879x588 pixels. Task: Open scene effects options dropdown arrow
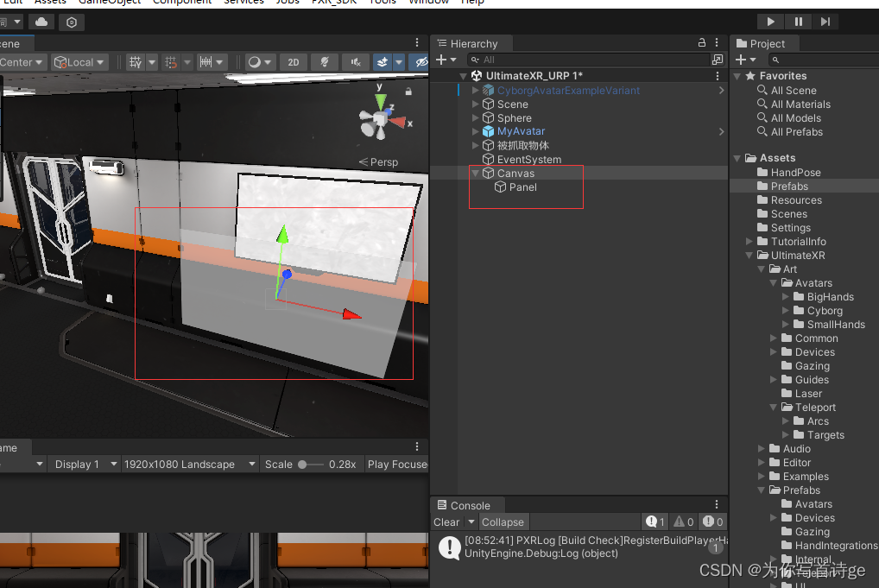399,62
